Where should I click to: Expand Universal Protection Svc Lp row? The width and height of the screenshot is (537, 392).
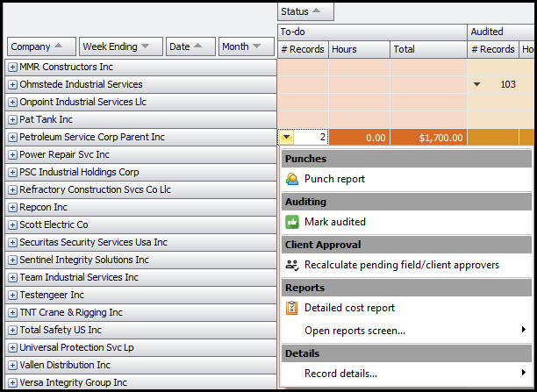[12, 347]
